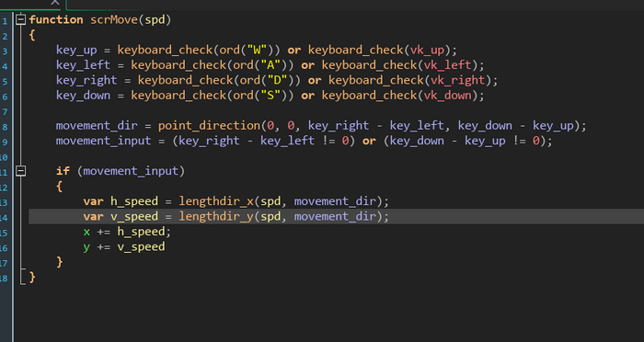The height and width of the screenshot is (342, 644).
Task: Click the x += h_speed statement
Action: [127, 232]
